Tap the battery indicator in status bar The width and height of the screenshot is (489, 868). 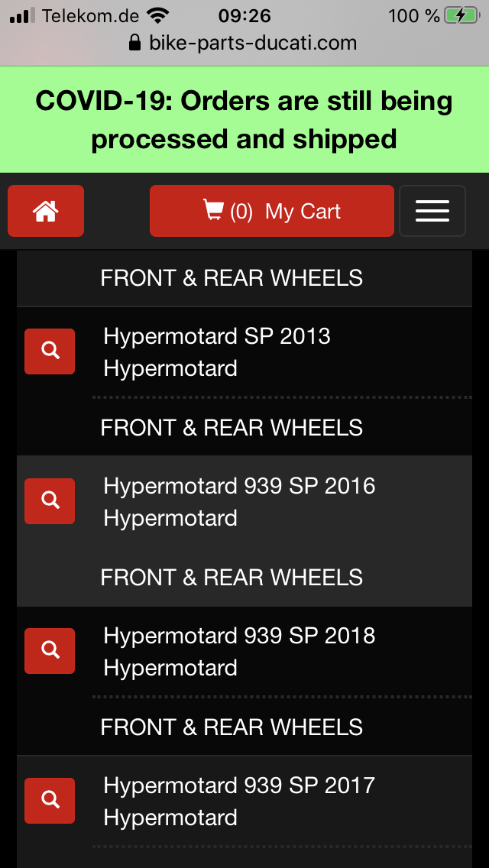[462, 15]
